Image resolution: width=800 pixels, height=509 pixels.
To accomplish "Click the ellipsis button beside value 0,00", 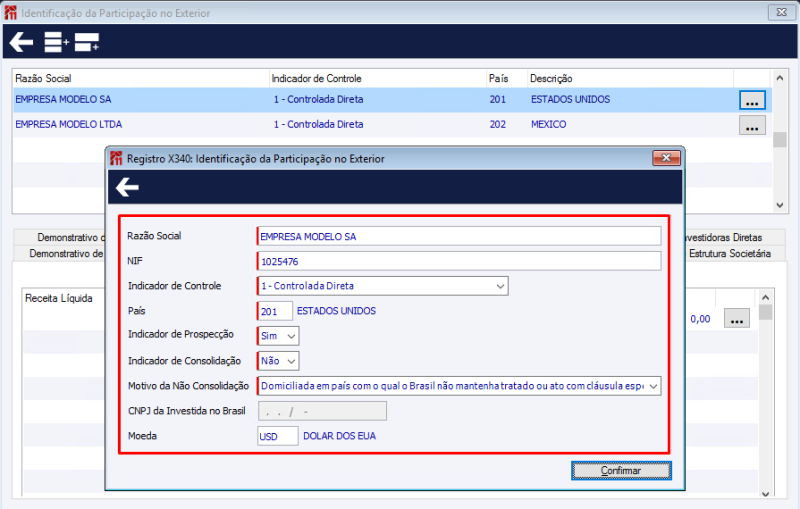I will (x=737, y=318).
